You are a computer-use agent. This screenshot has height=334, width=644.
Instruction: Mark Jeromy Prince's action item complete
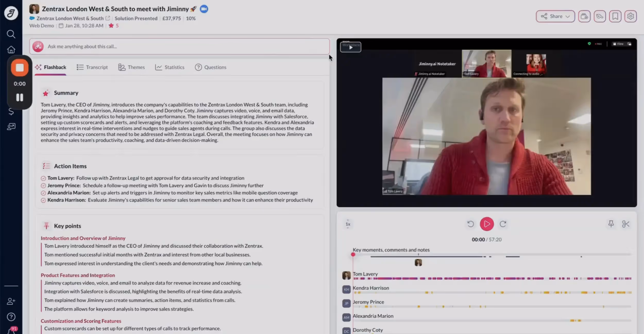click(x=43, y=186)
